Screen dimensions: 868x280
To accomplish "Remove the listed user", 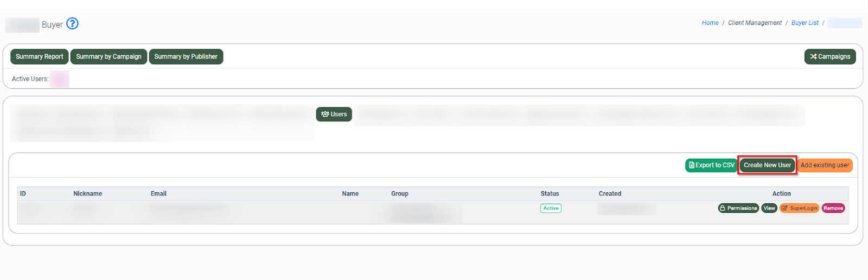I will [x=833, y=209].
